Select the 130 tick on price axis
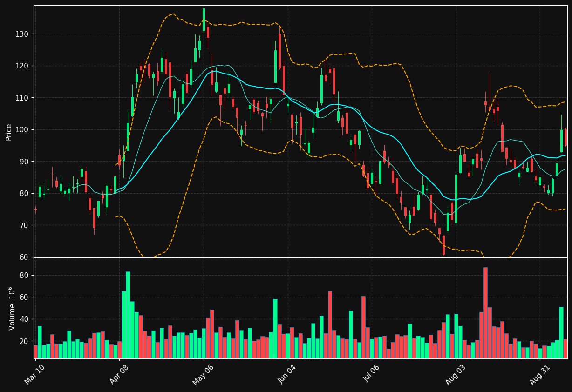Image resolution: width=572 pixels, height=392 pixels. [22, 34]
